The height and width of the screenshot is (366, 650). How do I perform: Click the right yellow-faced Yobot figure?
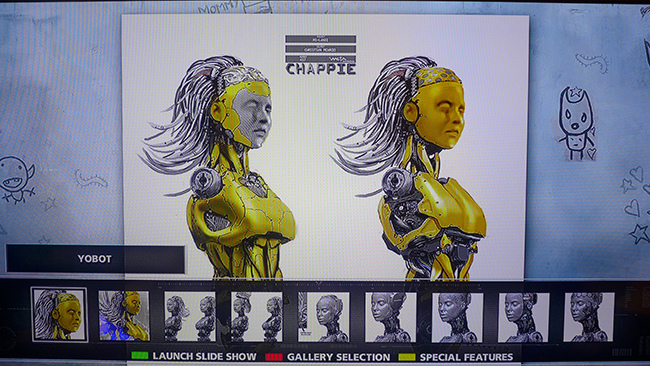(x=410, y=168)
